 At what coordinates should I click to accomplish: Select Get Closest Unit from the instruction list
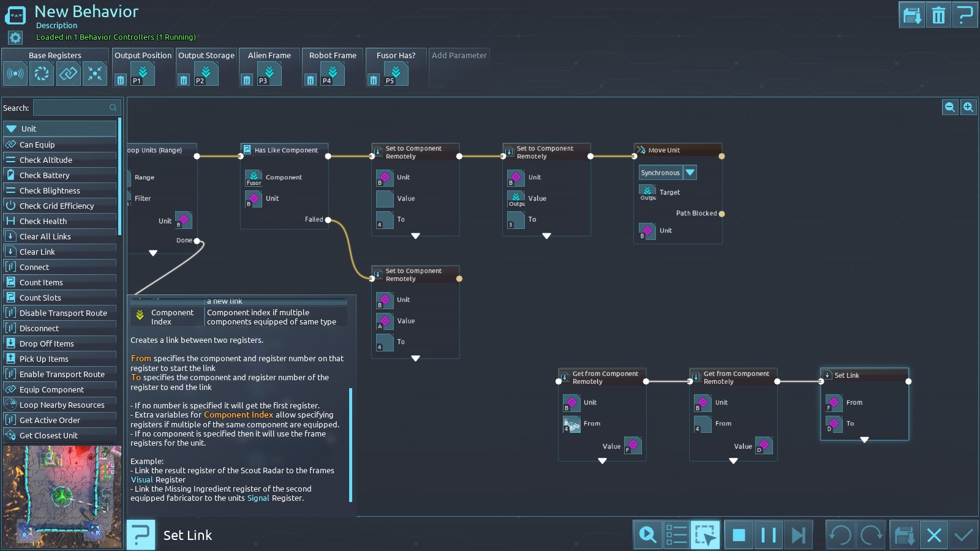pyautogui.click(x=49, y=435)
